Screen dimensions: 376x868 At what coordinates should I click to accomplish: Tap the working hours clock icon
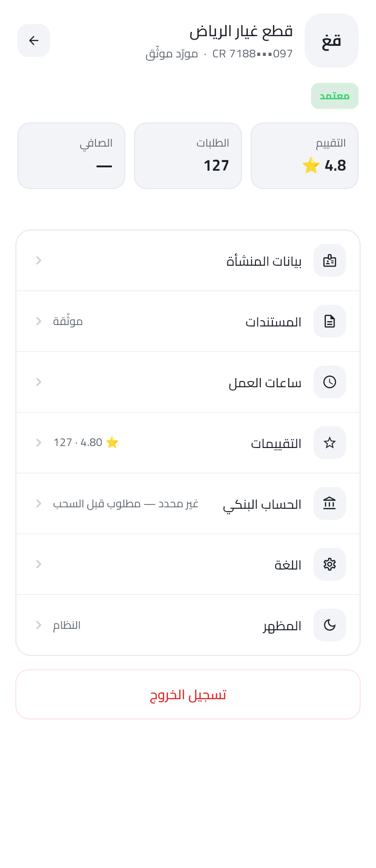(x=330, y=382)
